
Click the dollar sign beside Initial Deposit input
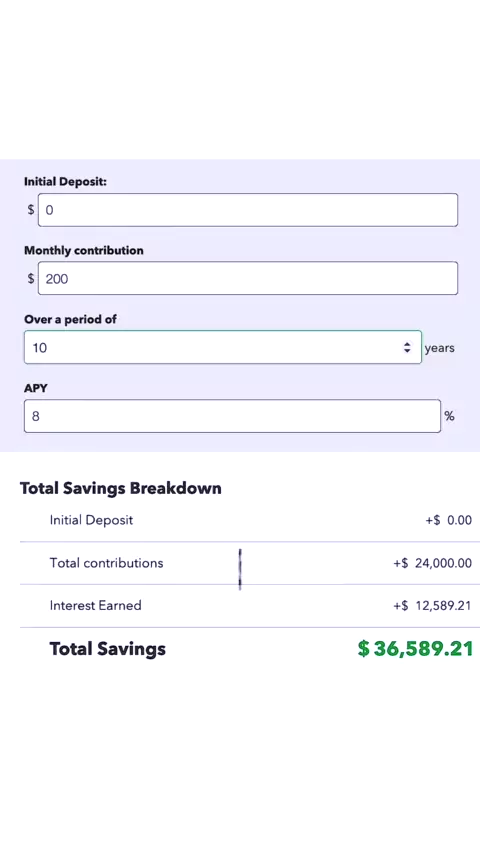click(31, 210)
